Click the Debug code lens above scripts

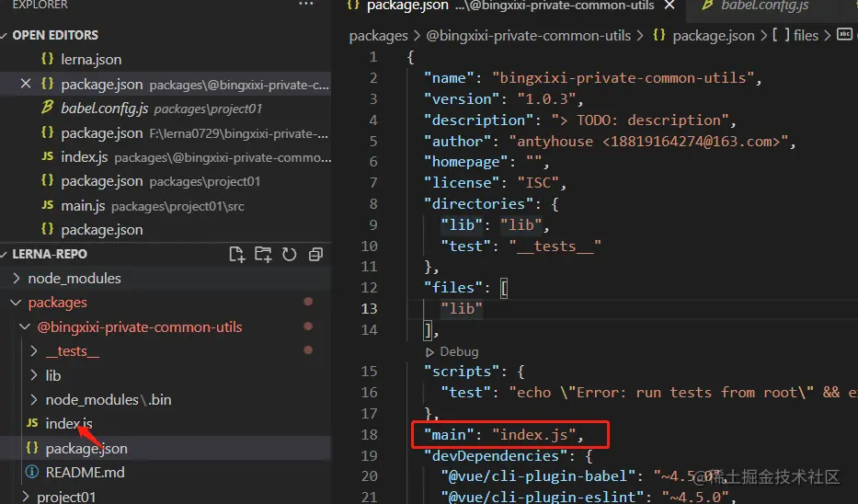(452, 352)
